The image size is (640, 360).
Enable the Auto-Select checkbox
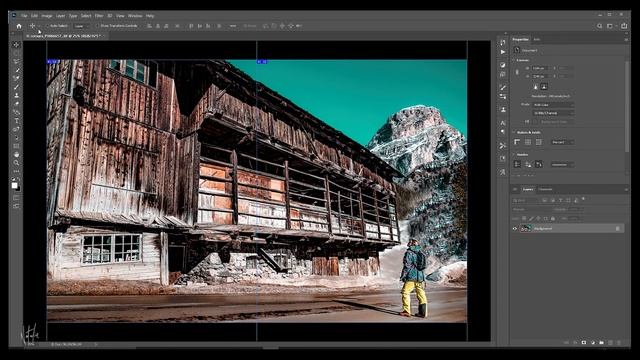[47, 26]
